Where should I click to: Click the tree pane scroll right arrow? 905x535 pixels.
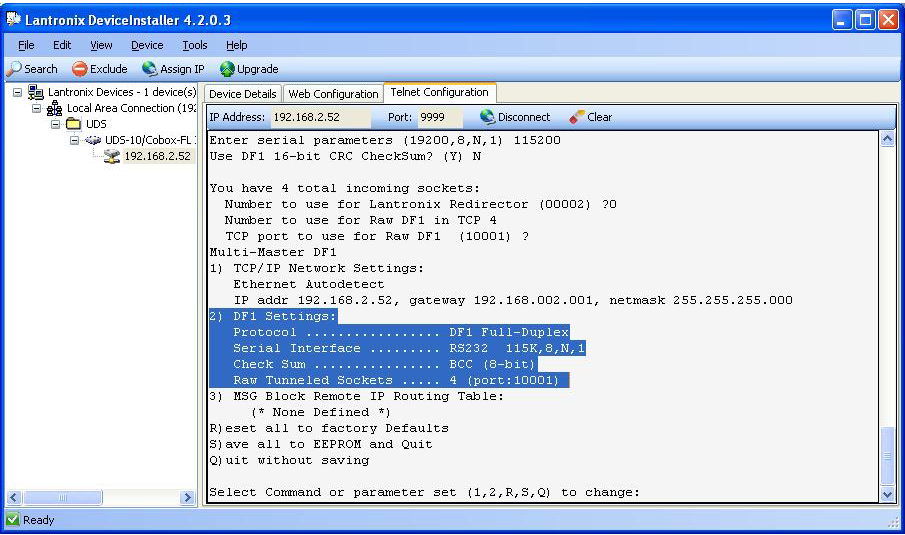187,497
